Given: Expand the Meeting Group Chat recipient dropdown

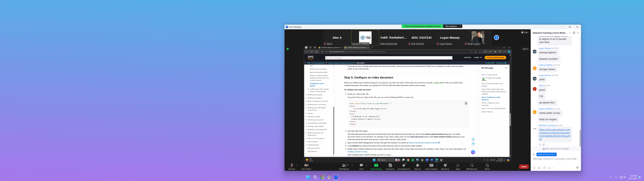Looking at the screenshot, I should pos(547,154).
